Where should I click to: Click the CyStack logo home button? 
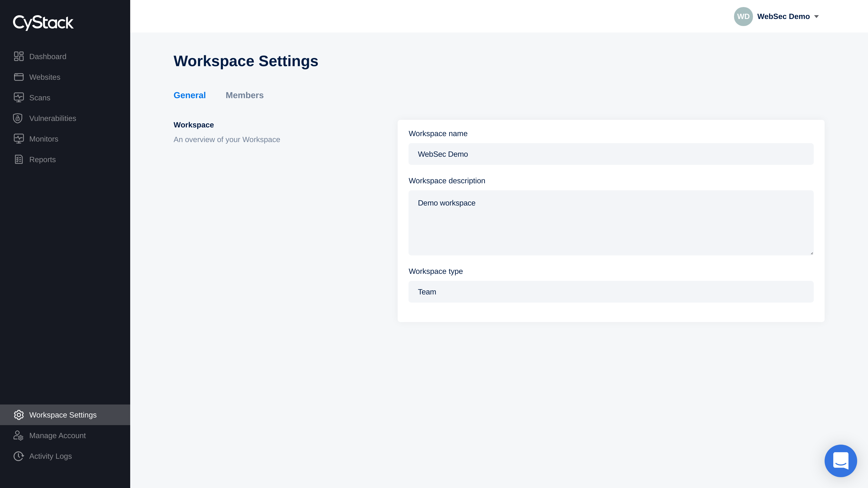[x=43, y=23]
